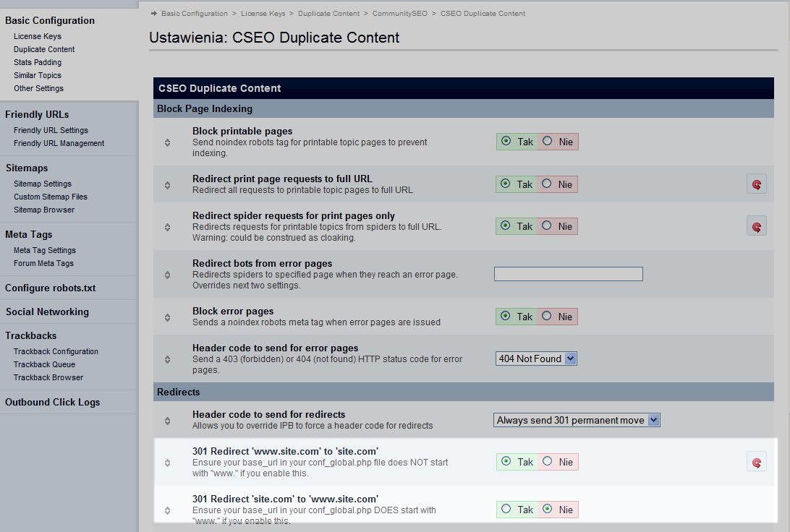The height and width of the screenshot is (532, 790).
Task: Open Configure robots.txt section in sidebar
Action: click(x=51, y=288)
